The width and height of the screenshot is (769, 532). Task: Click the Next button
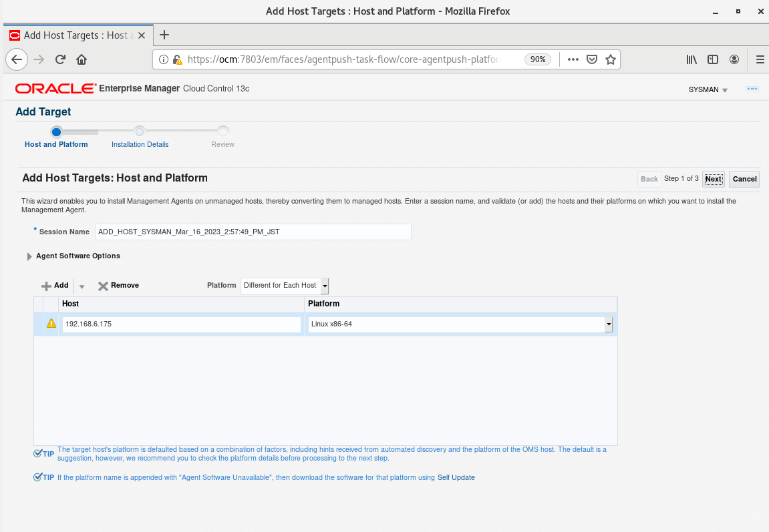pos(713,179)
